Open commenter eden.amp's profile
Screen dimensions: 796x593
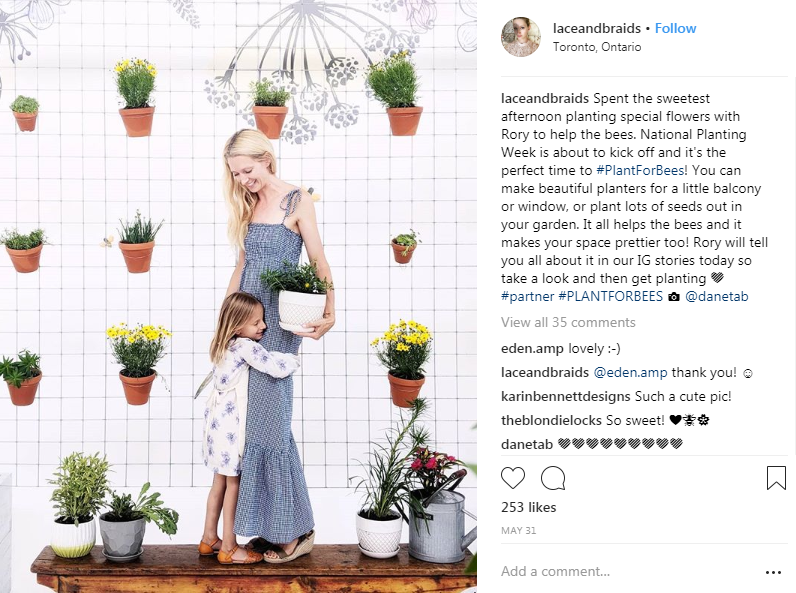[x=532, y=349]
